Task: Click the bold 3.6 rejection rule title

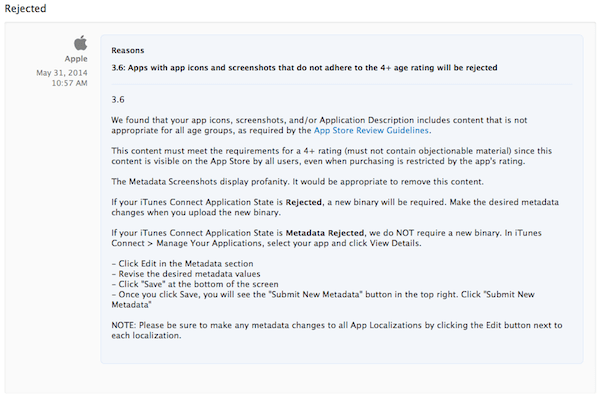Action: coord(304,68)
